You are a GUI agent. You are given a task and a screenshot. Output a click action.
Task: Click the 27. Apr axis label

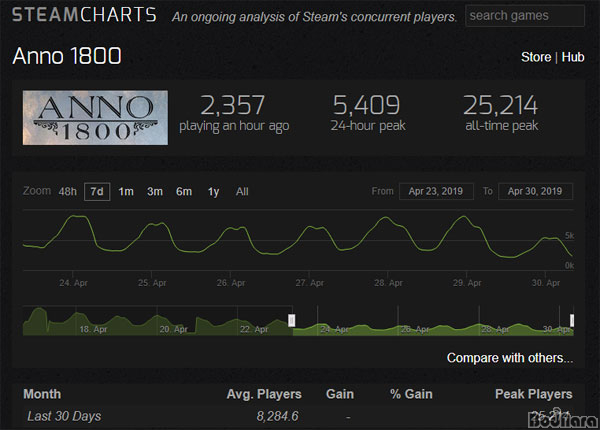[x=309, y=283]
